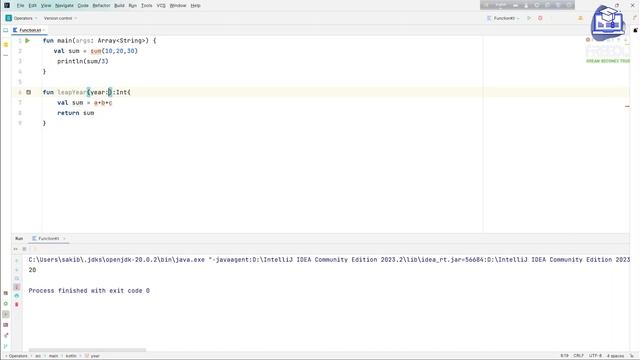Viewport: 640px width, 360px height.
Task: Click the red error stripe mark on scrollbar
Action: (627, 107)
